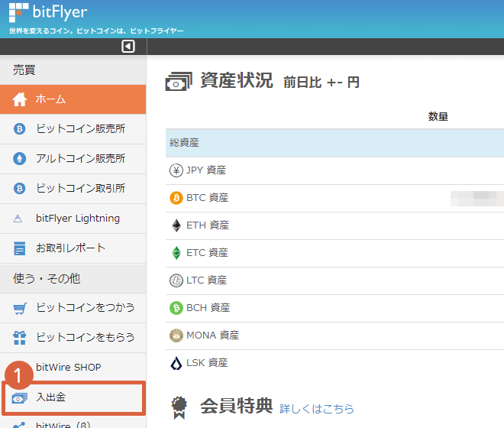
Task: Click the 会員特典 ribbon badge icon
Action: click(x=179, y=407)
